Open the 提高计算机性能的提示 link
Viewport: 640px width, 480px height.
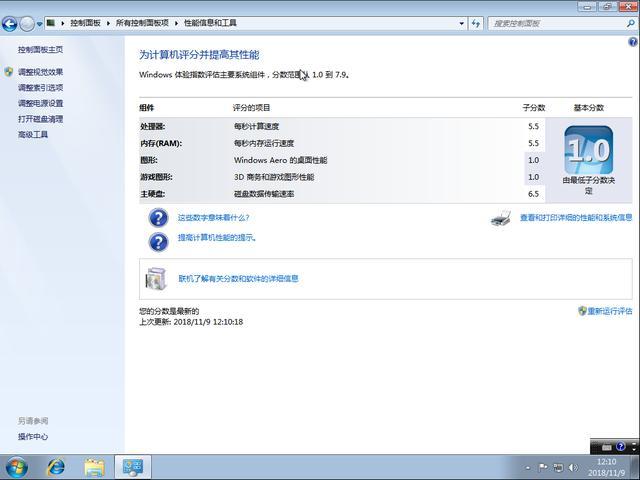tap(217, 238)
